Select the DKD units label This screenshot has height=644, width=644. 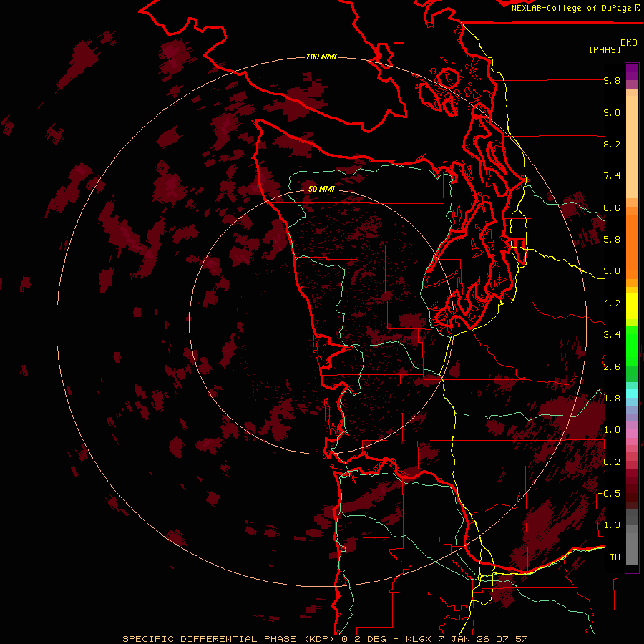(629, 43)
